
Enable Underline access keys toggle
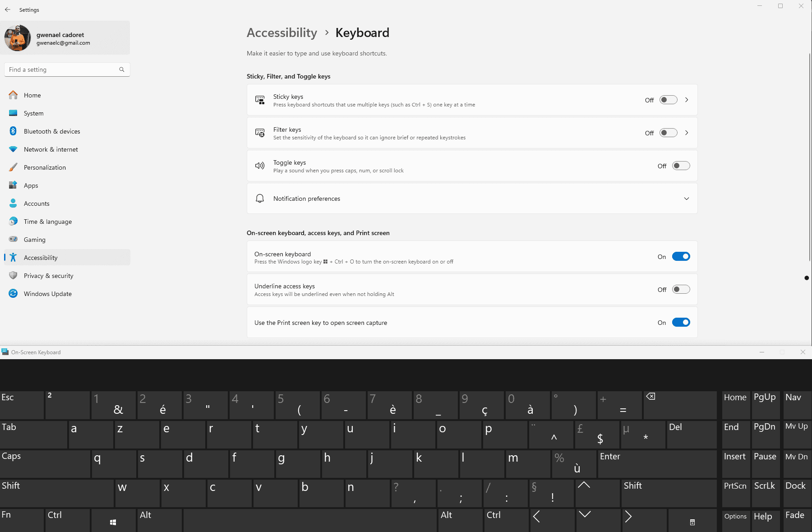(x=681, y=289)
